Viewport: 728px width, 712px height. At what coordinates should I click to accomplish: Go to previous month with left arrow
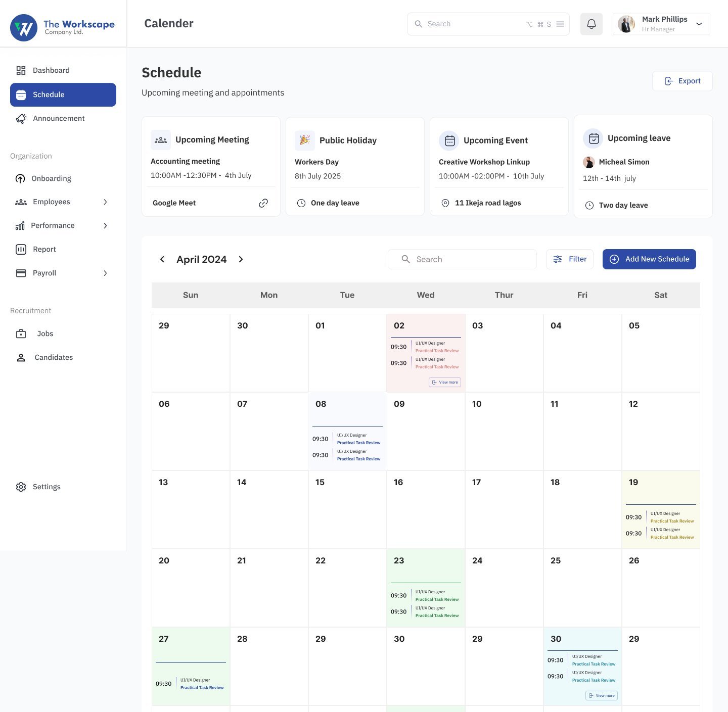point(162,259)
